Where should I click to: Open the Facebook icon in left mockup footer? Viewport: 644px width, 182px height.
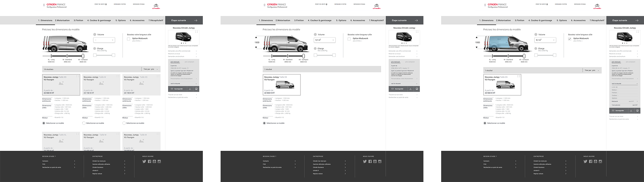pyautogui.click(x=149, y=161)
